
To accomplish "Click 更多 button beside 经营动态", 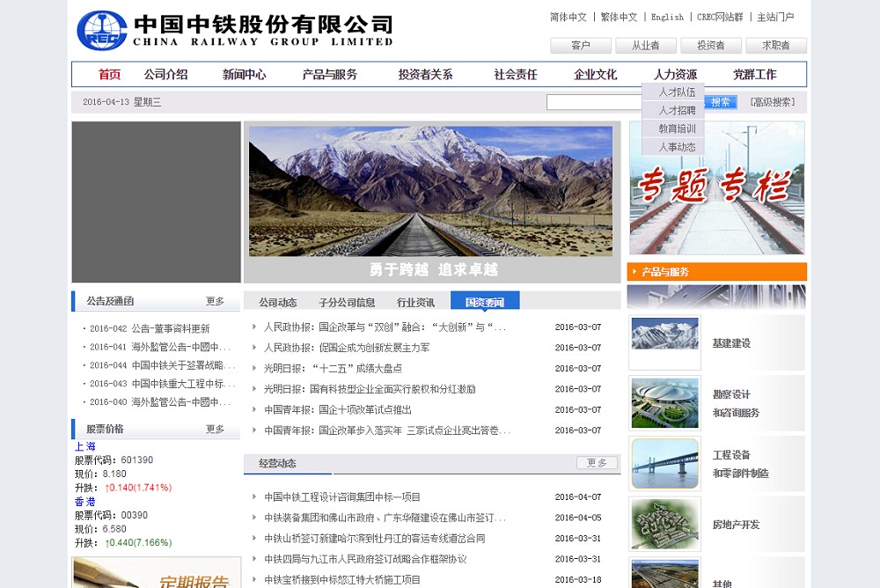I will [x=598, y=463].
